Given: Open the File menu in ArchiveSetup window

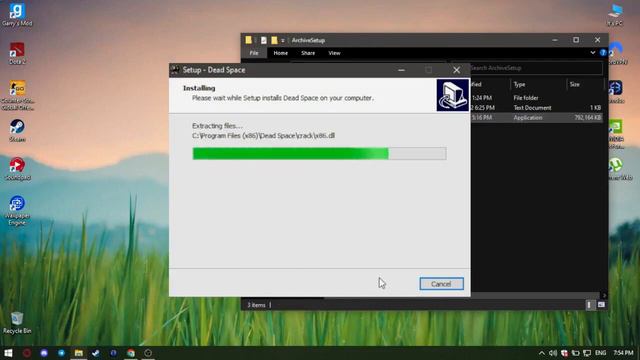Looking at the screenshot, I should click(254, 53).
